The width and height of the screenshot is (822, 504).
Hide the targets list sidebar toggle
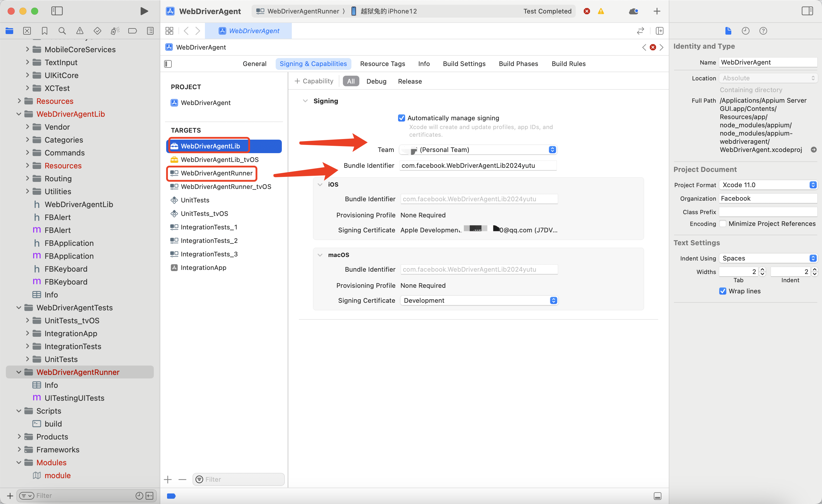(x=168, y=64)
